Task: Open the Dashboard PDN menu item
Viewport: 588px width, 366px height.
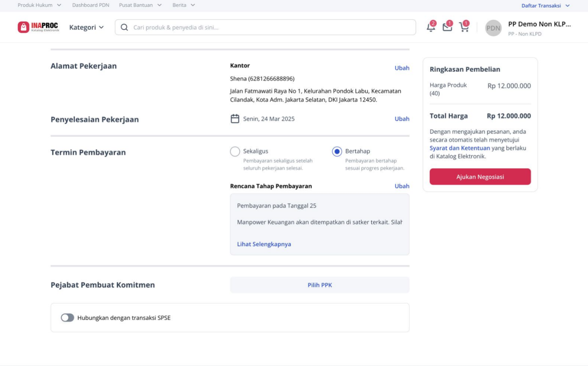Action: 91,5
